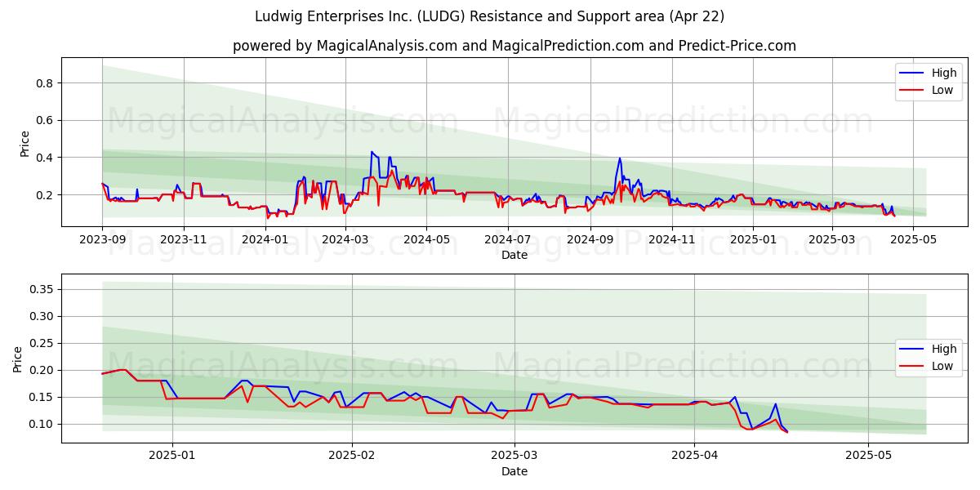Click 'Low' in the bottom chart legend
980x490 pixels.
(x=942, y=367)
